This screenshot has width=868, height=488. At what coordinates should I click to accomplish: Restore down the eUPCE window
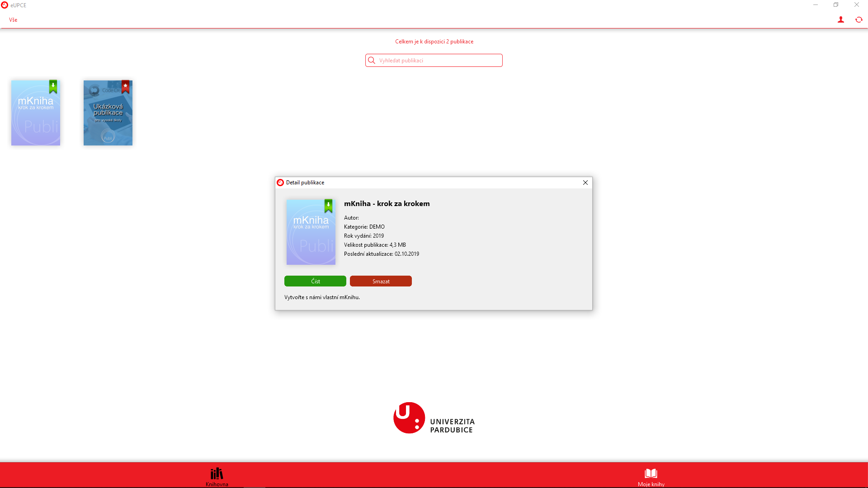click(x=835, y=5)
